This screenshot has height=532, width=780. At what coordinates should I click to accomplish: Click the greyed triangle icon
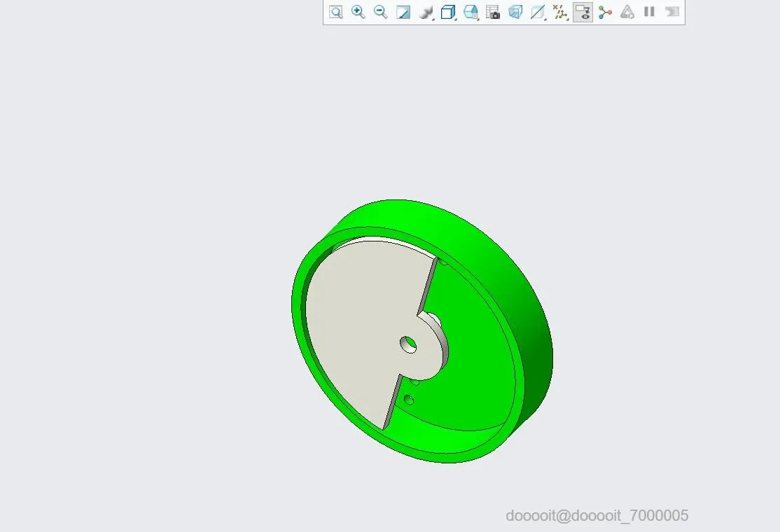(627, 12)
